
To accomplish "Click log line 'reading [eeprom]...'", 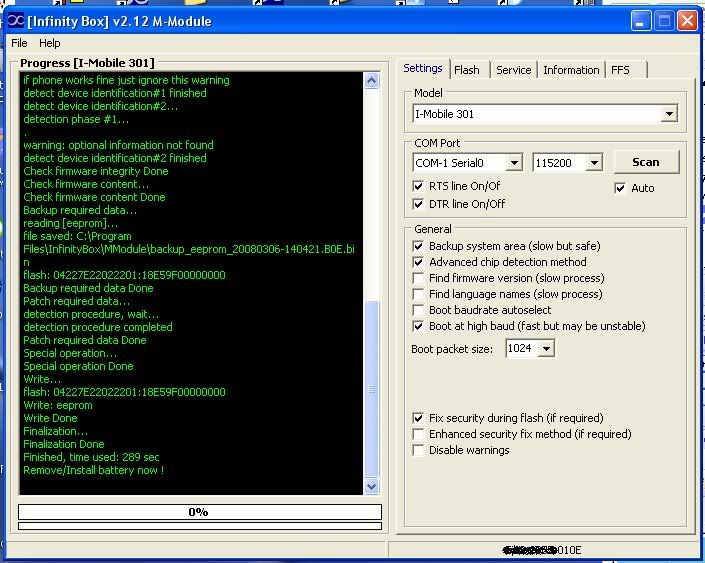I will (71, 223).
